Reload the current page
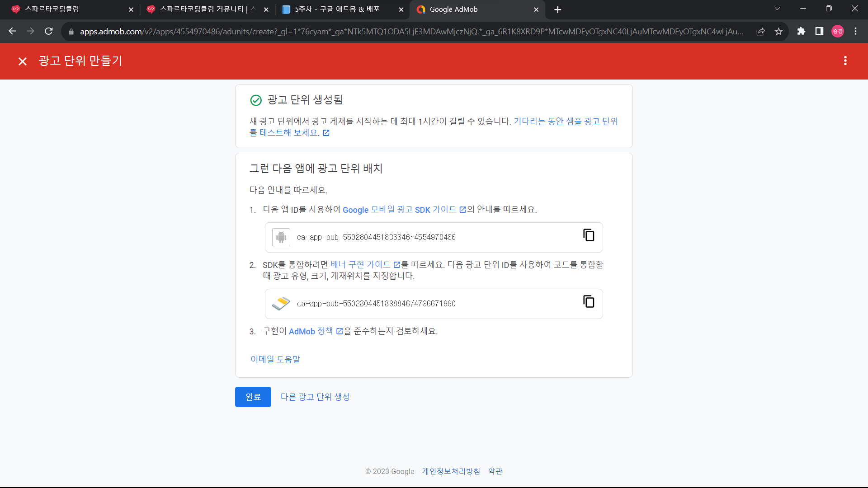The height and width of the screenshot is (488, 868). (x=49, y=31)
